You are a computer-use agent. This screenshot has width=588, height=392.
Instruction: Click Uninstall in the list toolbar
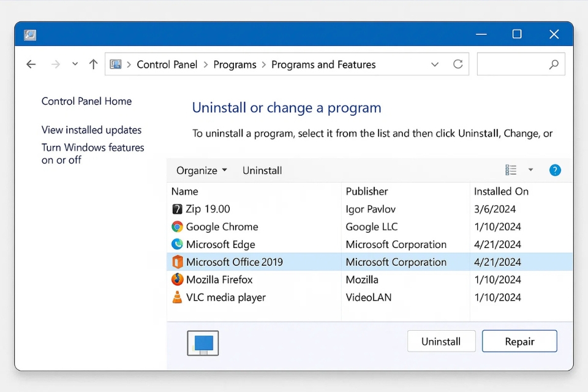pyautogui.click(x=262, y=170)
